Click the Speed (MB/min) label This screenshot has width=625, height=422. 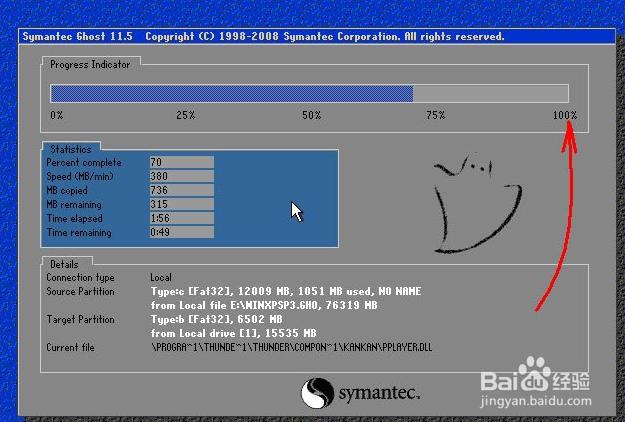(x=80, y=177)
